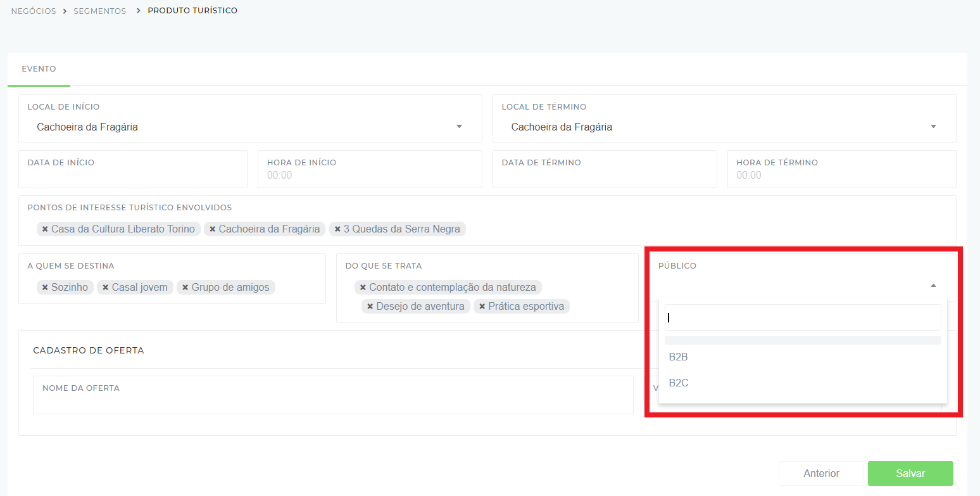Viewport: 980px width, 496px height.
Task: Focus the Nome da Oferta field
Action: 333,395
